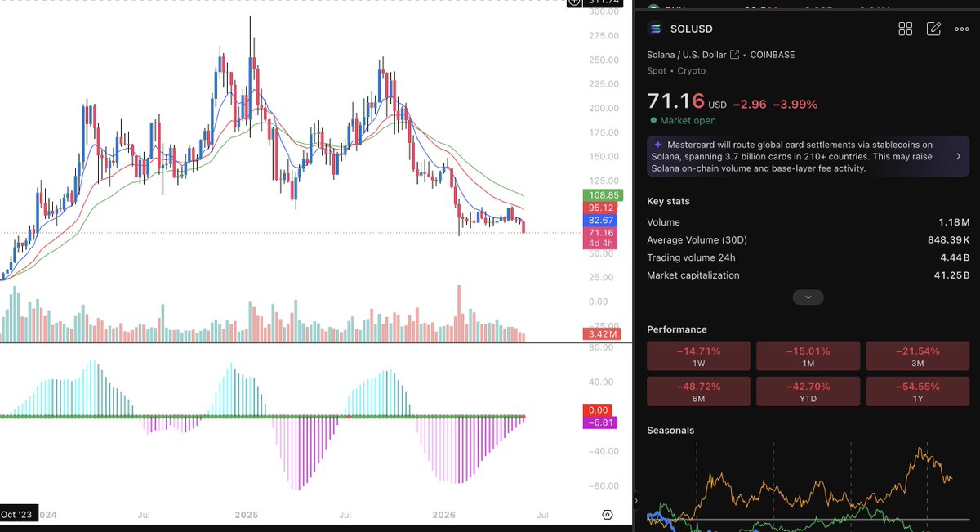Collapse the side panel with the divider arrow
This screenshot has width=980, height=532.
pos(636,500)
